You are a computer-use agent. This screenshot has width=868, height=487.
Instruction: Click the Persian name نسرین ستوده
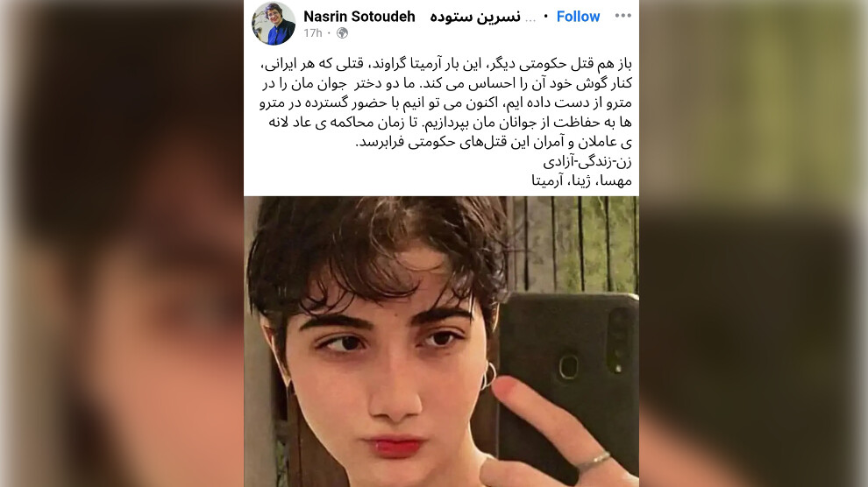coord(475,18)
